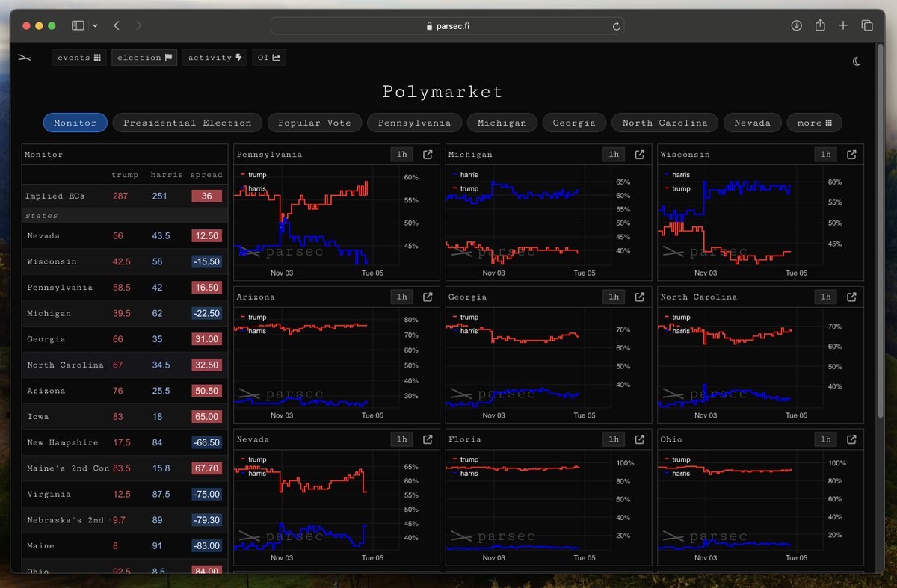Open Pennsylvania chart in new window

coord(428,155)
